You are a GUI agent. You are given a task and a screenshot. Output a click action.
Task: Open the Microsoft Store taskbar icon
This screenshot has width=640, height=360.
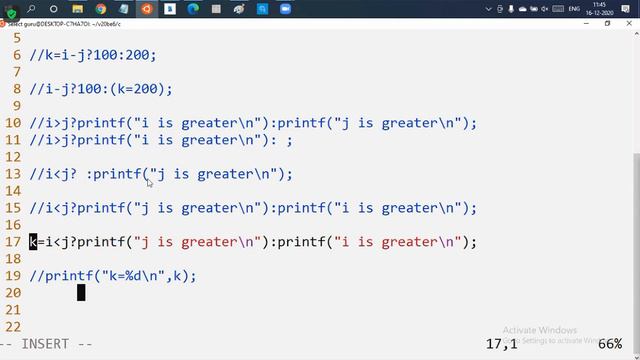point(262,9)
